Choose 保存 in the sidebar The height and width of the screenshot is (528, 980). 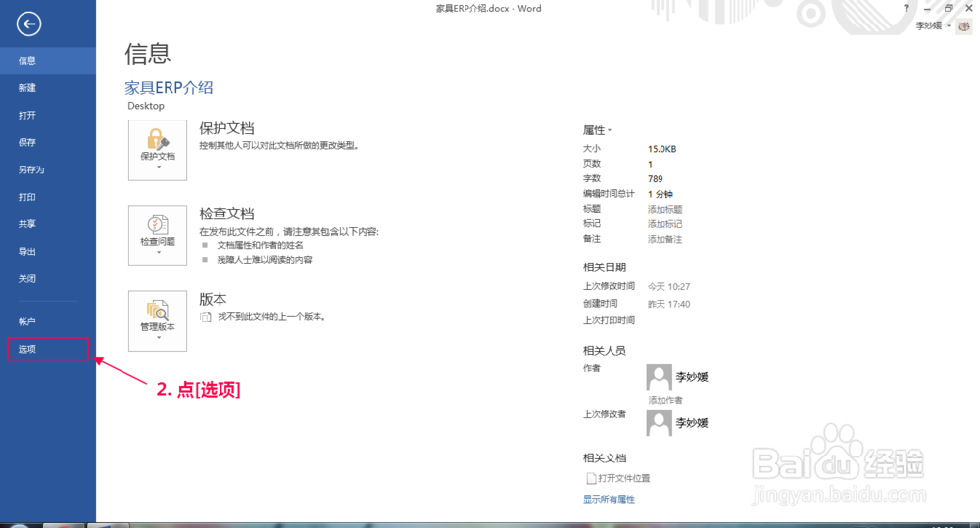48,142
